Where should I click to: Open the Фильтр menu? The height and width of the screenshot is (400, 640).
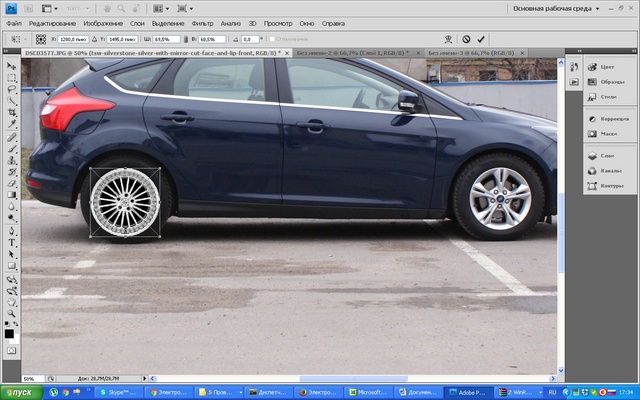pyautogui.click(x=202, y=22)
